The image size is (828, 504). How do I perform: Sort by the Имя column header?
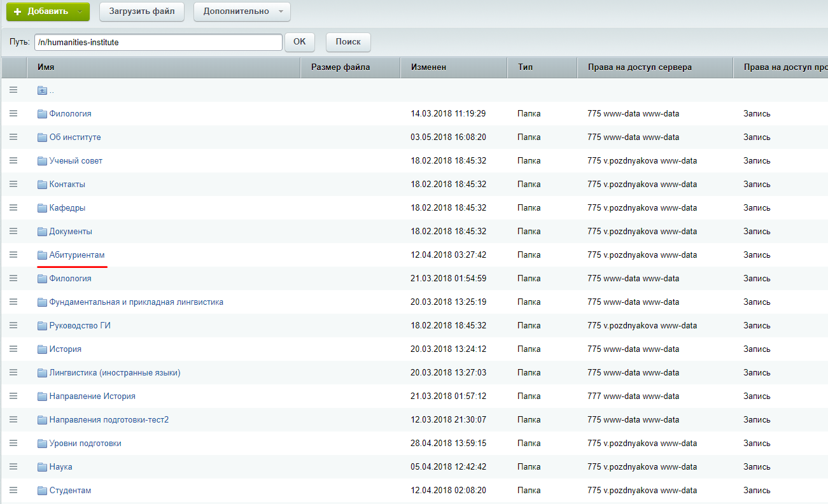[164, 67]
